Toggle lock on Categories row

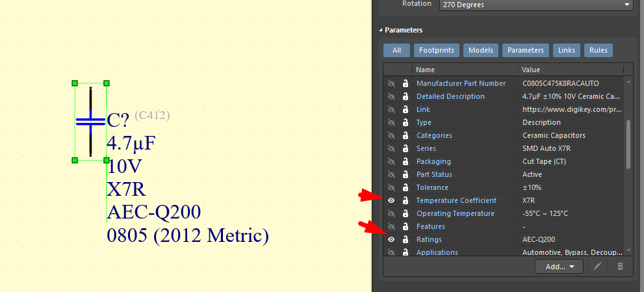(x=406, y=135)
